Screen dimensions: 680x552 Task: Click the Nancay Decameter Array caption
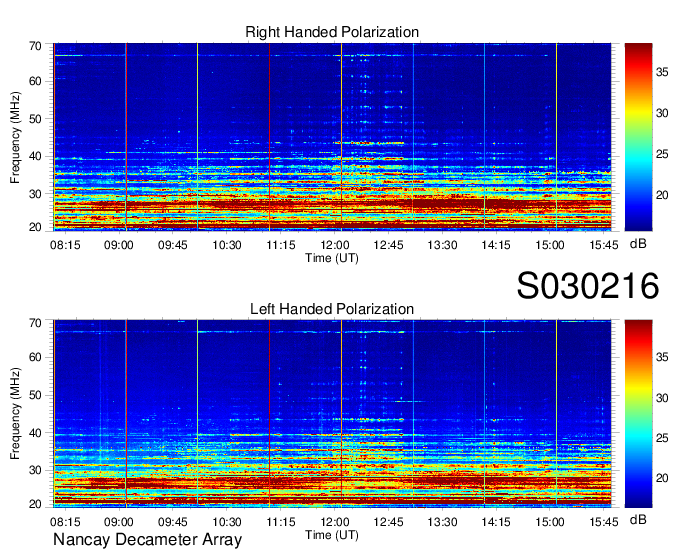[x=147, y=540]
